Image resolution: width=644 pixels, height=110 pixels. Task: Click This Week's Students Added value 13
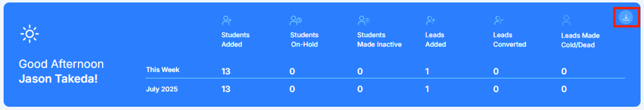click(225, 72)
